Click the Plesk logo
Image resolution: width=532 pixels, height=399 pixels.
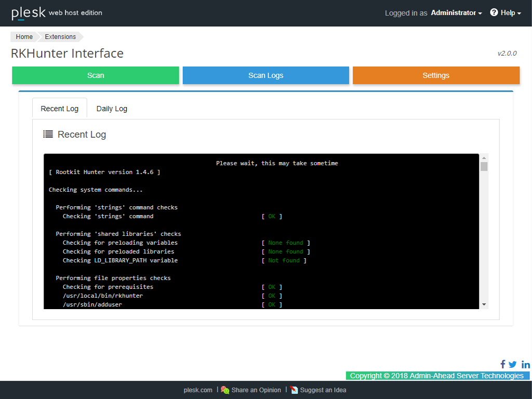[x=29, y=13]
